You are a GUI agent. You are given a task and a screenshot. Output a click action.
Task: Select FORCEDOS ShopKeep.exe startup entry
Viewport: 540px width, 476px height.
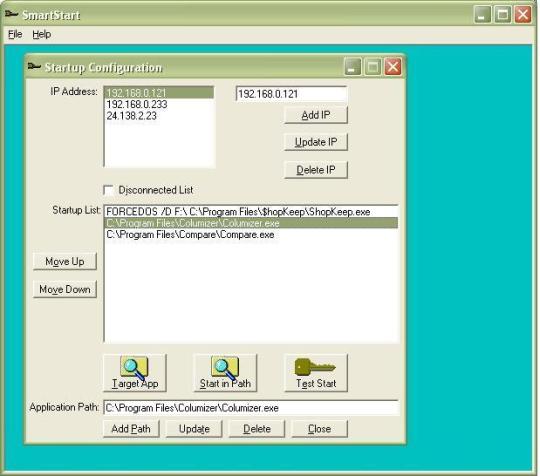[x=251, y=211]
